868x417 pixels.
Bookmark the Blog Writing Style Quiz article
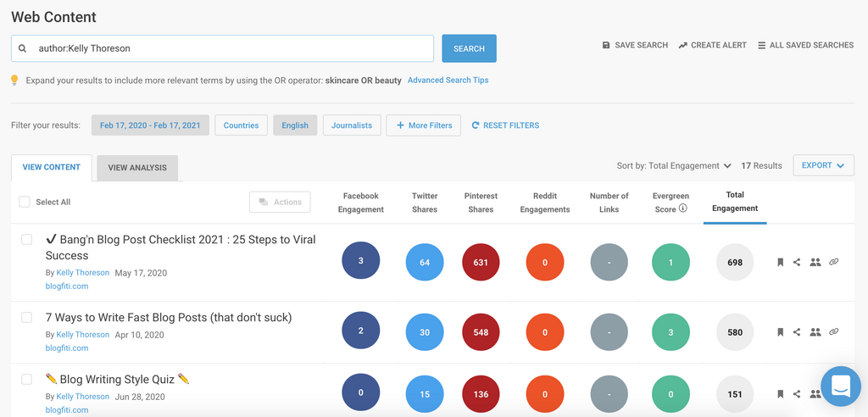tap(780, 394)
